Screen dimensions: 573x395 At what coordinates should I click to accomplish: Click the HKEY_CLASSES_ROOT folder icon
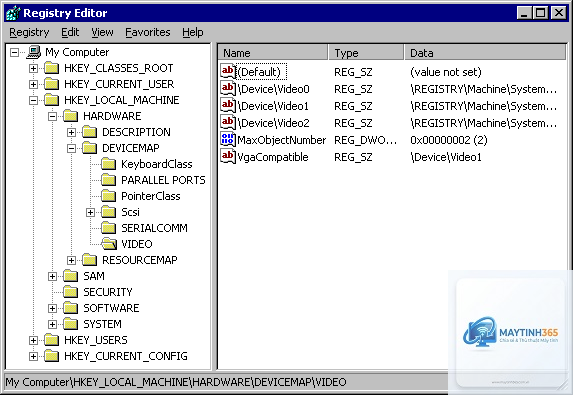[x=52, y=68]
